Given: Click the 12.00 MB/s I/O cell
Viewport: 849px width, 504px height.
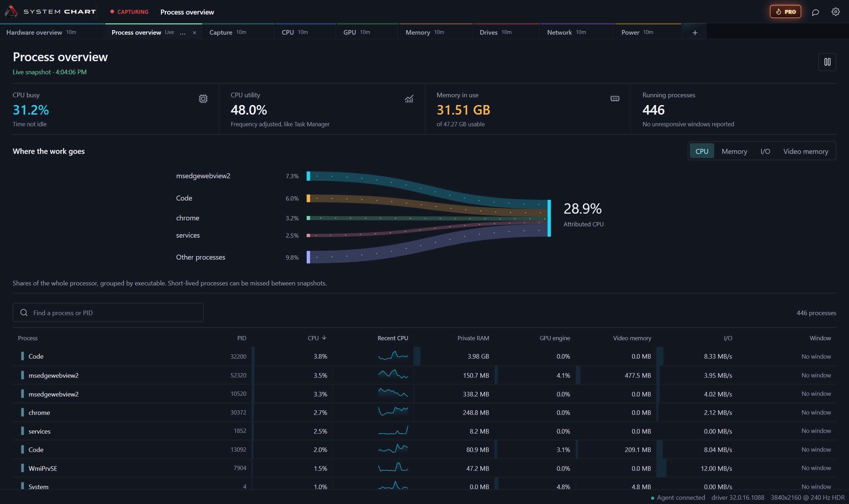Looking at the screenshot, I should tap(716, 468).
